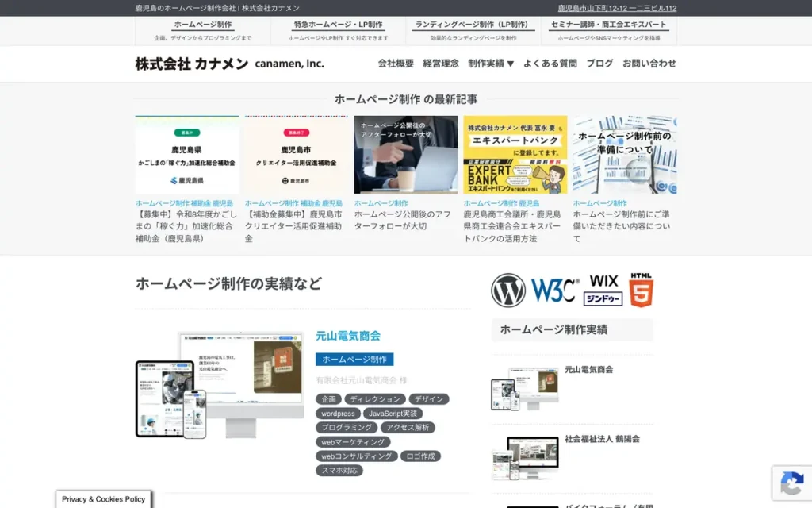Open ホームページ制作前の準備について thumbnail
812x508 pixels.
pyautogui.click(x=625, y=155)
